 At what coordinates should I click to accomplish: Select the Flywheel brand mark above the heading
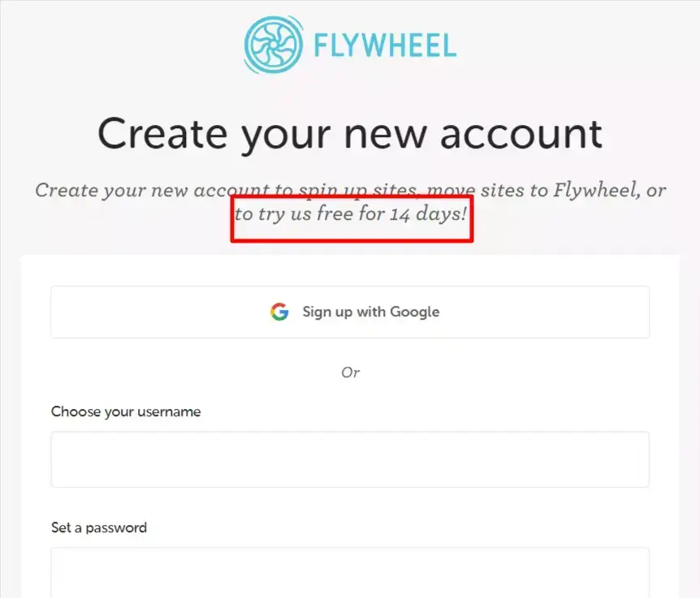pyautogui.click(x=274, y=45)
